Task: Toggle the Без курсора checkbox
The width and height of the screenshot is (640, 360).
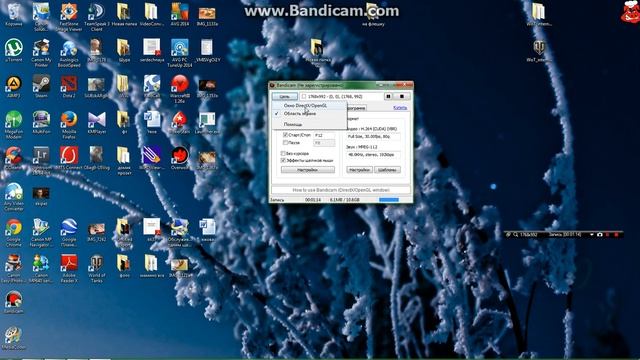Action: point(283,153)
